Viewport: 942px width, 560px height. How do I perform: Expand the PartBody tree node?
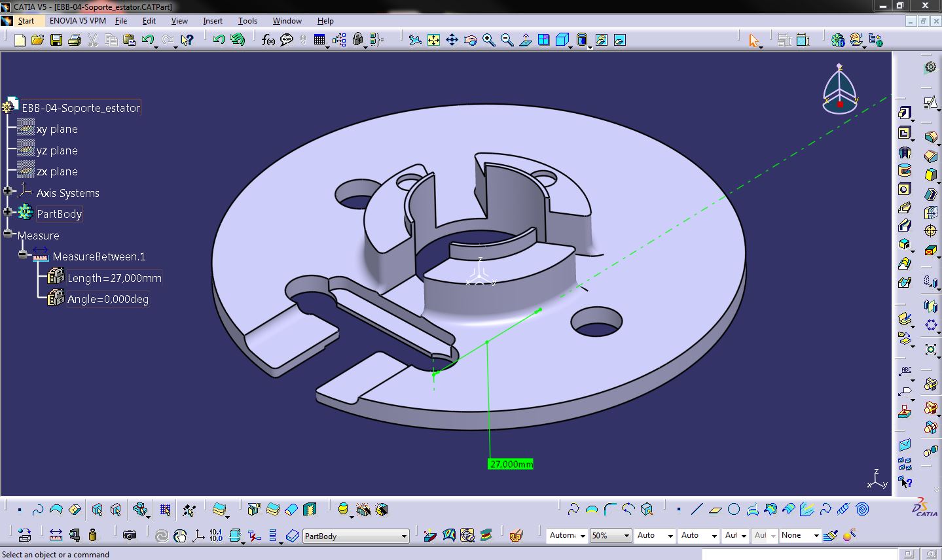pos(8,212)
